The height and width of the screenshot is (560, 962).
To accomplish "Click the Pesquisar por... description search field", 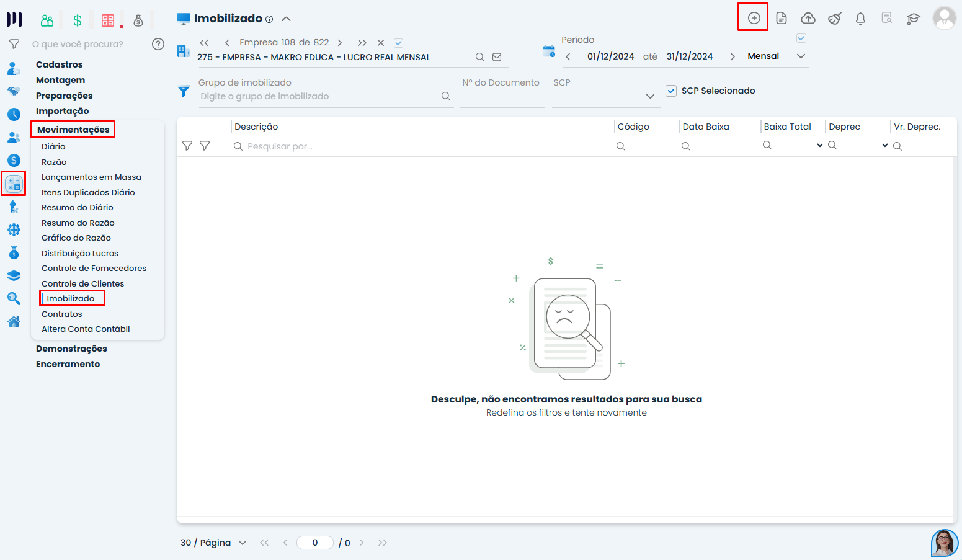I will (x=422, y=146).
